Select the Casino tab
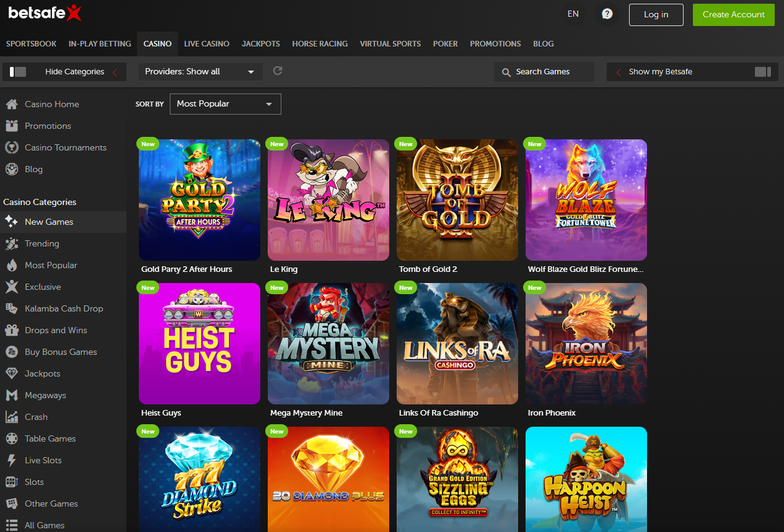The image size is (784, 532). coord(157,44)
